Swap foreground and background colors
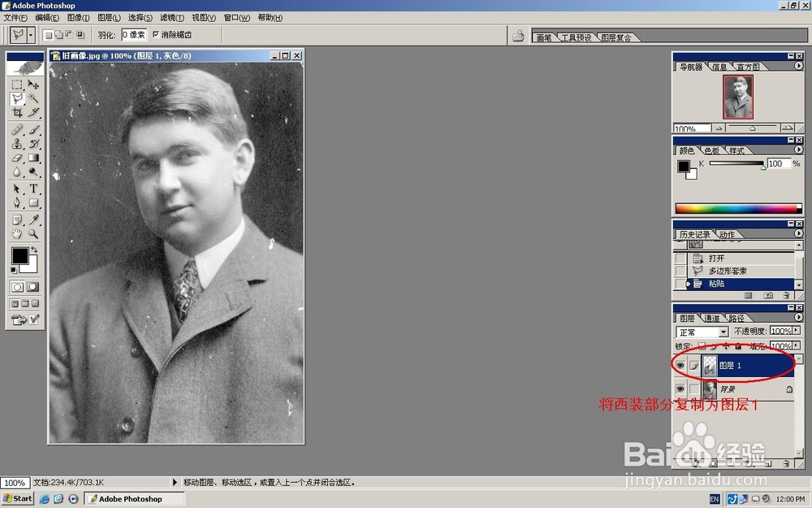 point(33,250)
